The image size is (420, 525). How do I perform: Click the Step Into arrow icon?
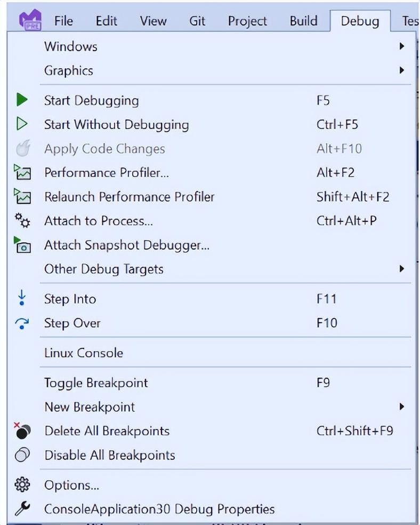[22, 298]
